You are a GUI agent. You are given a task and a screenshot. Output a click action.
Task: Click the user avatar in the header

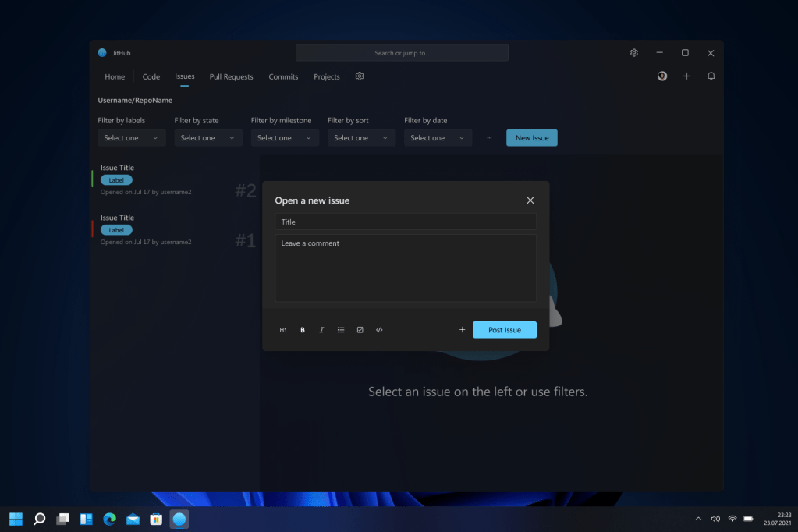(x=662, y=76)
